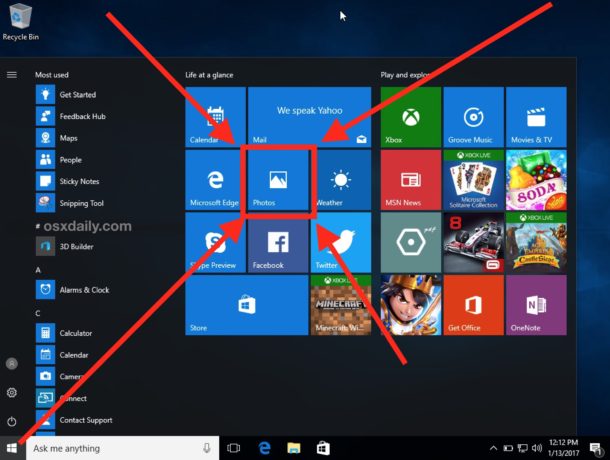The image size is (610, 460).
Task: Expand the Start menu hamburger button
Action: click(x=12, y=74)
